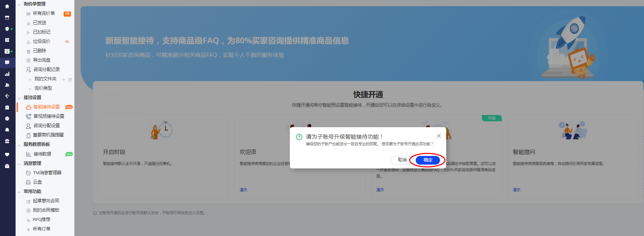Click the plus icon beside 我的文件夹
Viewport: 644px width, 236px height.
[x=64, y=80]
